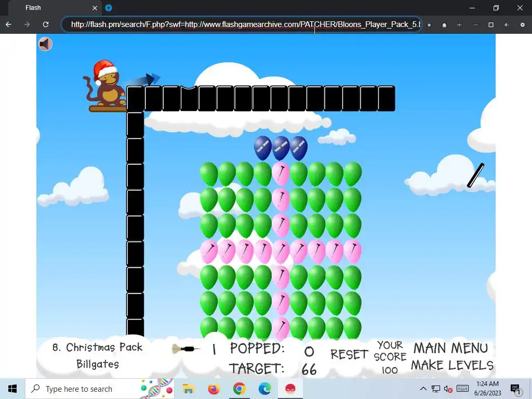This screenshot has width=532, height=399.
Task: Go back in browser
Action: (x=8, y=24)
